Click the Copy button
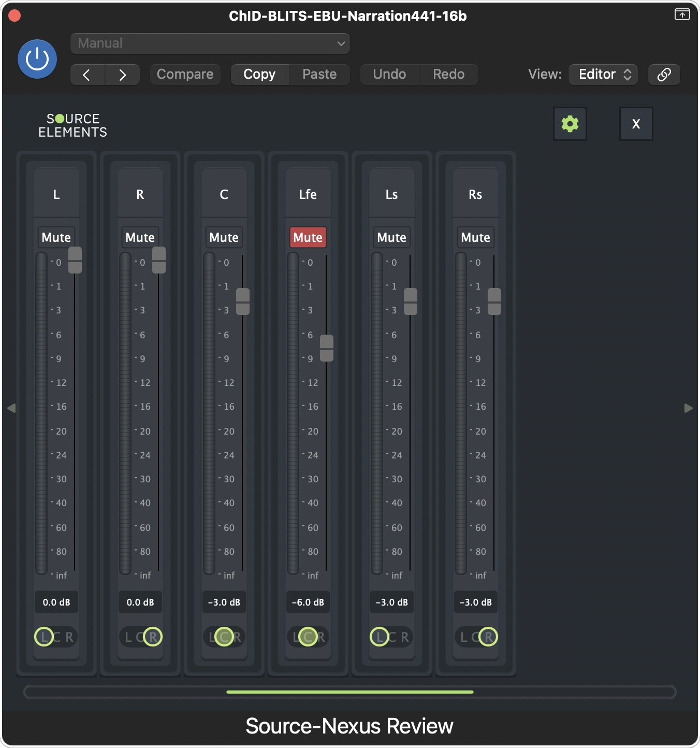 click(x=260, y=75)
